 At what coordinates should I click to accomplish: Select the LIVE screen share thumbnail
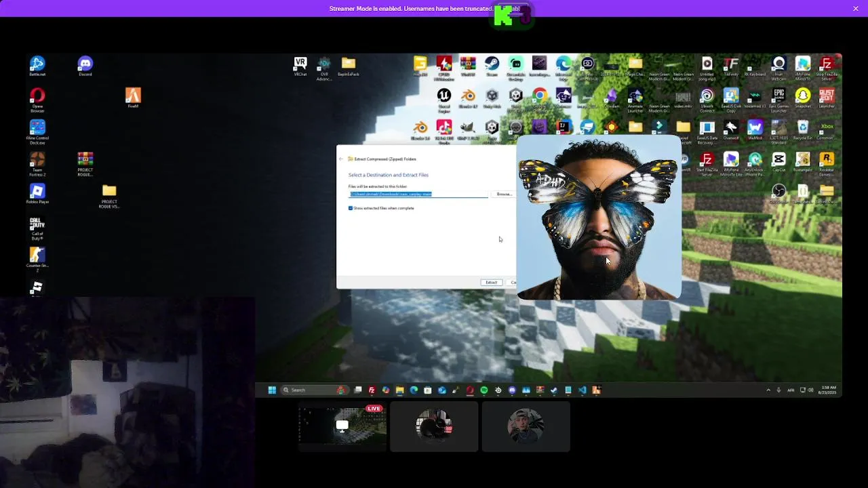342,426
